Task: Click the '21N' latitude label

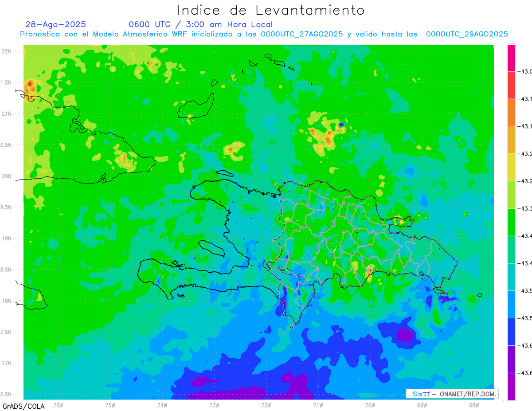Action: (x=7, y=114)
